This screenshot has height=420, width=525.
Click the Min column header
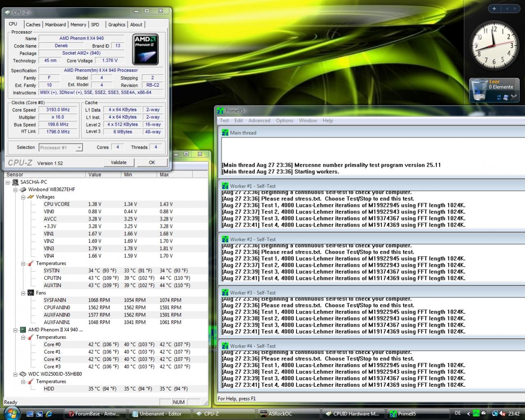pos(140,174)
